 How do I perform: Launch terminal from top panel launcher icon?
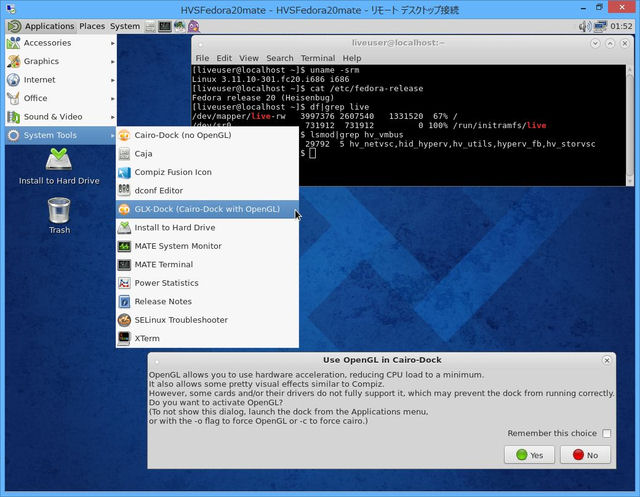165,27
